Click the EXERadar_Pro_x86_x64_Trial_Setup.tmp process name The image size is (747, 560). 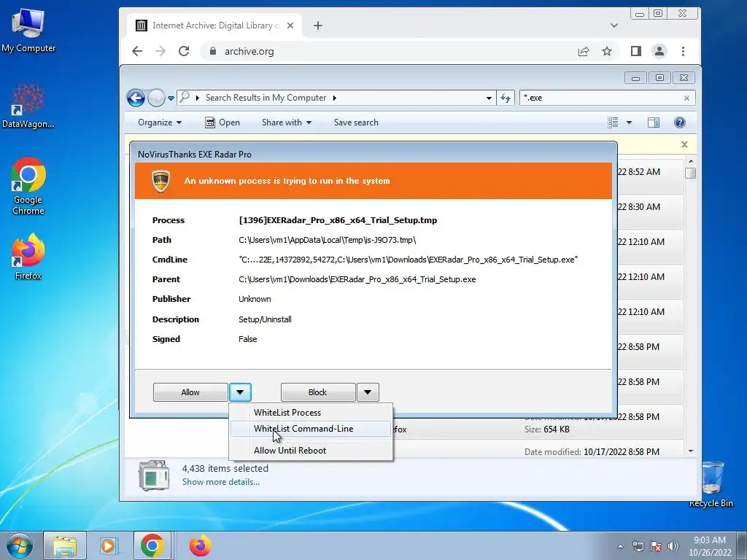[338, 220]
